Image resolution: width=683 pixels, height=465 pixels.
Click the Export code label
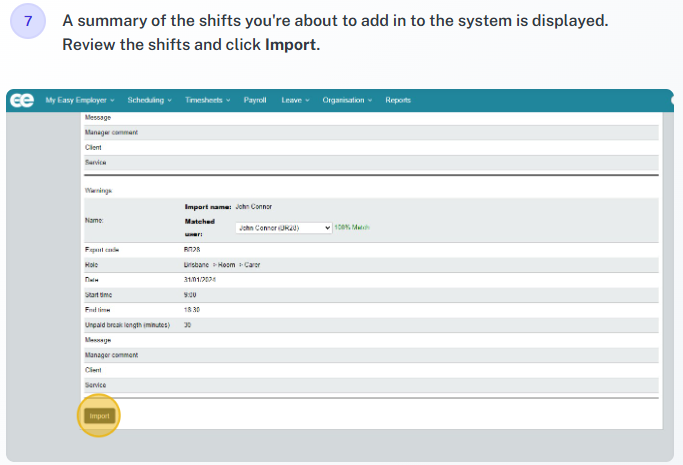(x=102, y=249)
